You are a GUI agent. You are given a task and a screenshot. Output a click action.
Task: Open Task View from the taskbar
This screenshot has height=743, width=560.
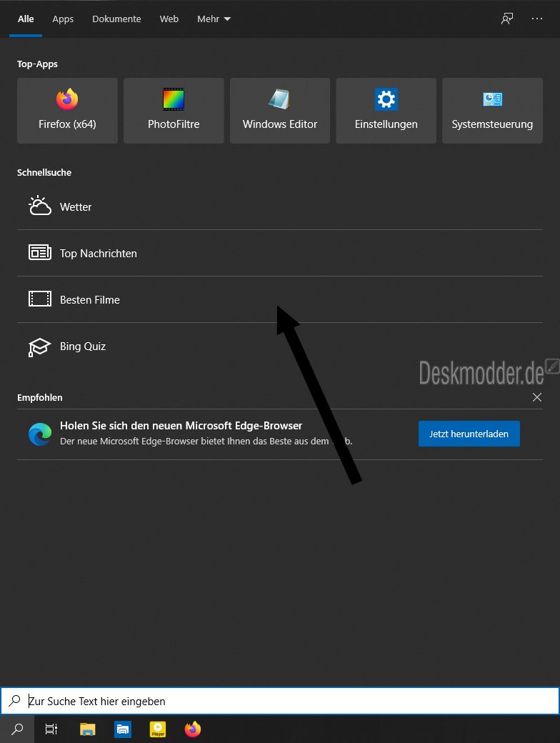(51, 729)
